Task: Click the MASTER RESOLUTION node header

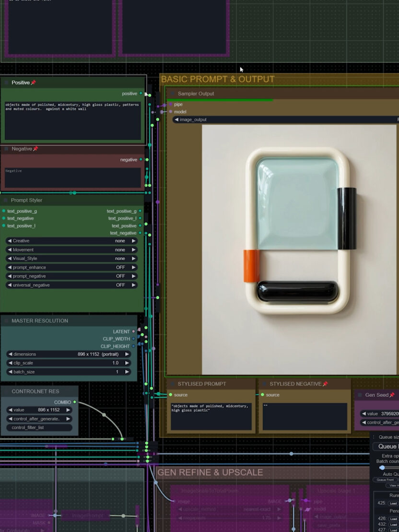Action: 40,321
